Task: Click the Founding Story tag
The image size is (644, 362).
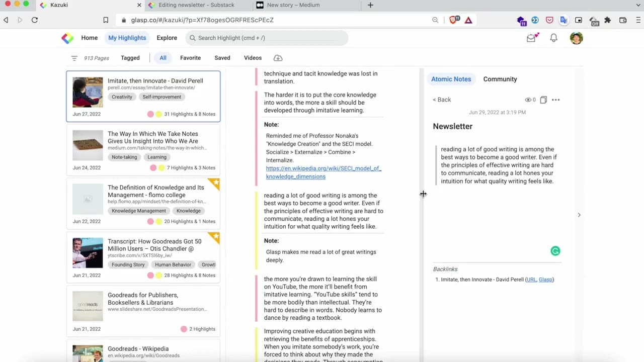Action: coord(128,265)
